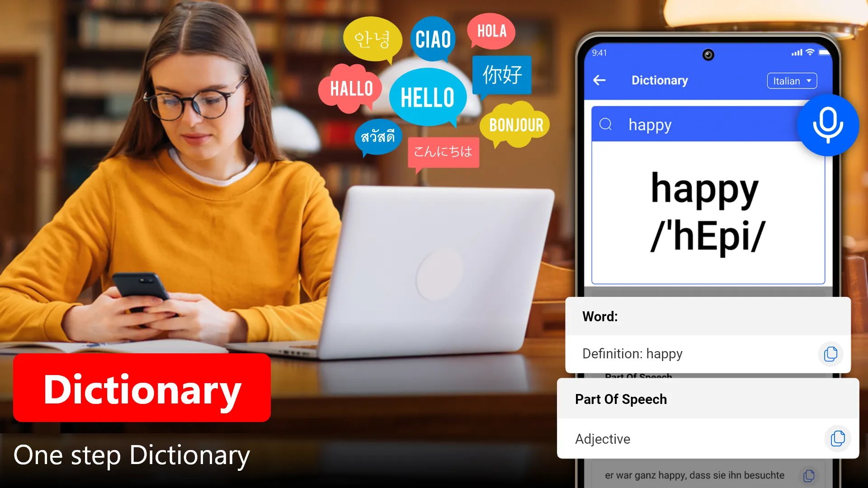Tap the microphone voice search icon
868x488 pixels.
tap(828, 123)
